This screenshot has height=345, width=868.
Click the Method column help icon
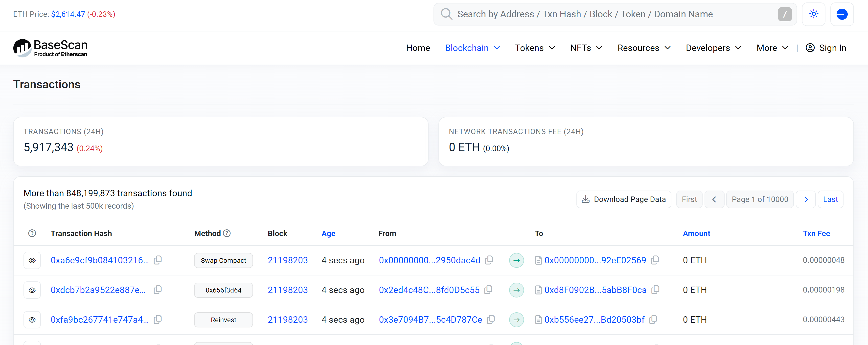(227, 233)
